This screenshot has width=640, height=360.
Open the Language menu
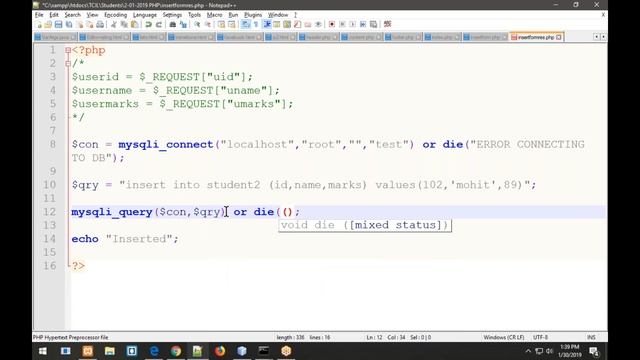click(x=144, y=15)
